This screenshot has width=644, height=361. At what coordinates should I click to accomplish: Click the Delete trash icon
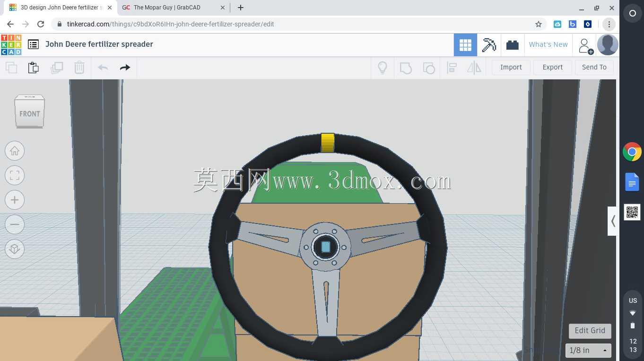(x=79, y=68)
